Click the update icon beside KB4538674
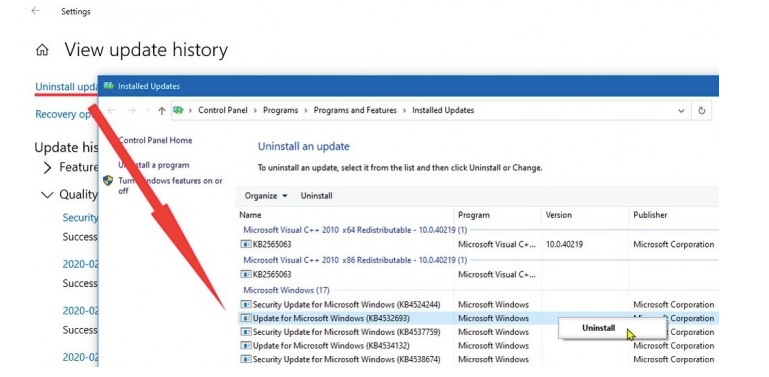Screen dimensions: 769x377 (246, 359)
